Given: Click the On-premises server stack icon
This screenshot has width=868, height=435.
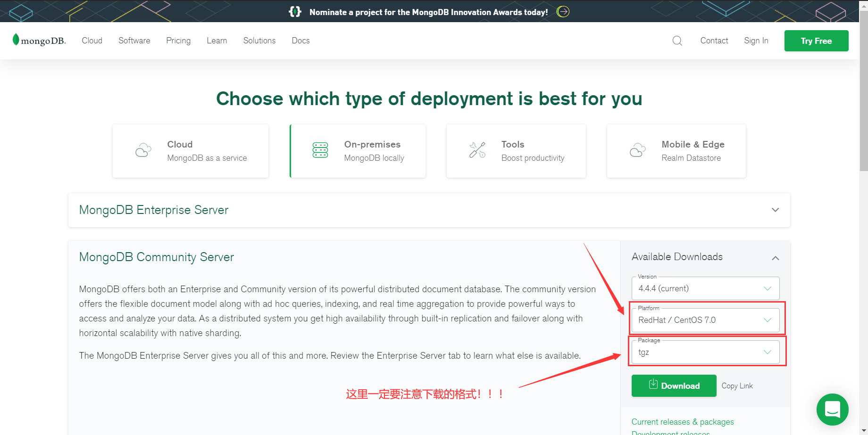Looking at the screenshot, I should coord(320,150).
